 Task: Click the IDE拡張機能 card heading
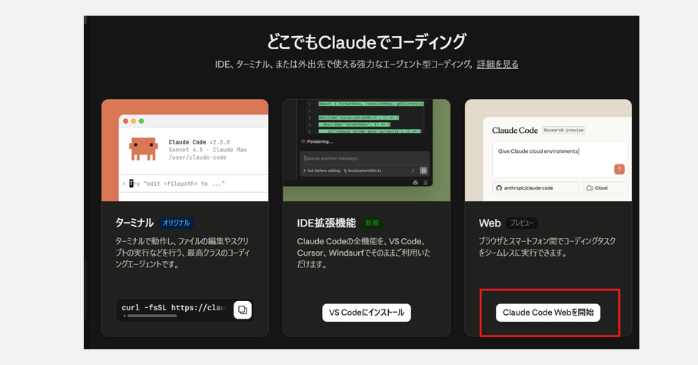[326, 223]
